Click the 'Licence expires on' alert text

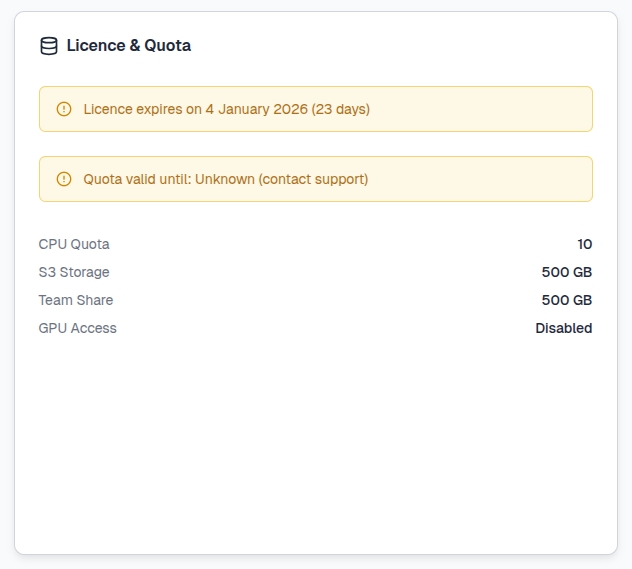point(142,109)
